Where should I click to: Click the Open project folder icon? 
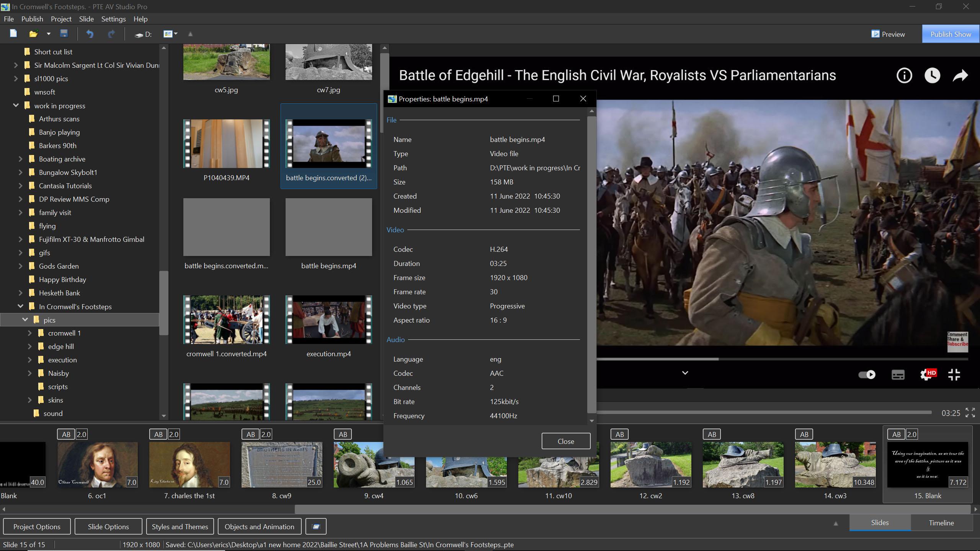pos(33,34)
